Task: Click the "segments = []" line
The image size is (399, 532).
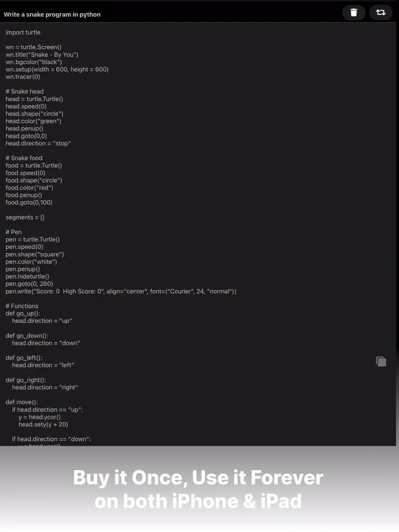Action: click(25, 218)
